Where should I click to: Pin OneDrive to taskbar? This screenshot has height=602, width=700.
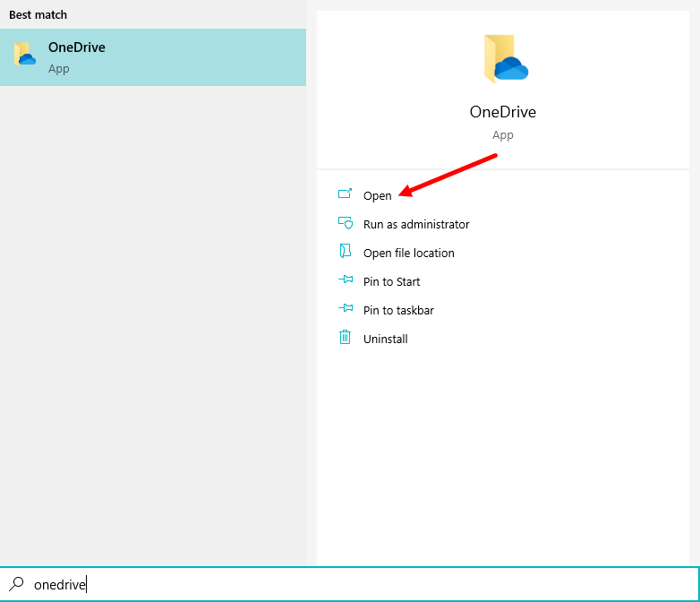tap(398, 310)
